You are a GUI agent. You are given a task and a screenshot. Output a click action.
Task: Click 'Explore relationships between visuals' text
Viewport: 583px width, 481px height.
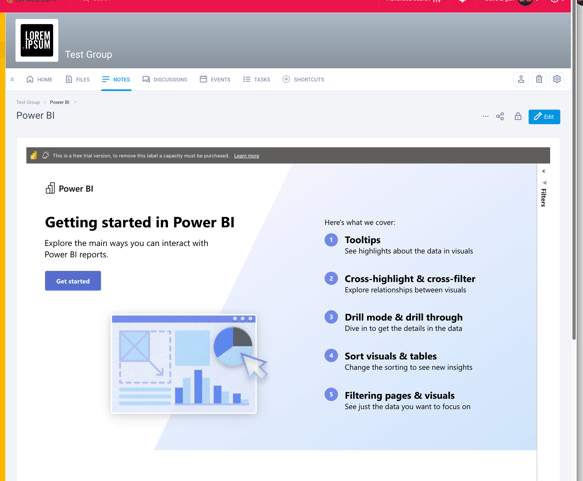pos(405,290)
